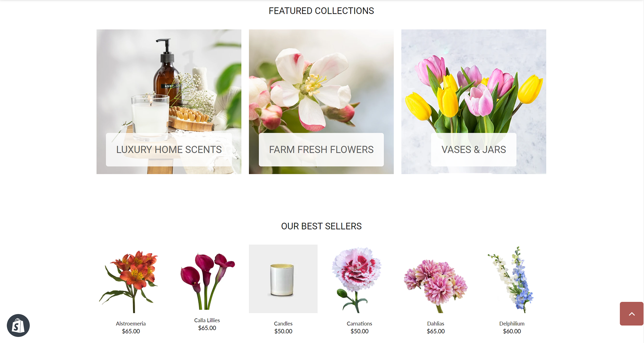Click the Carnations product name link
This screenshot has width=644, height=343.
click(359, 324)
